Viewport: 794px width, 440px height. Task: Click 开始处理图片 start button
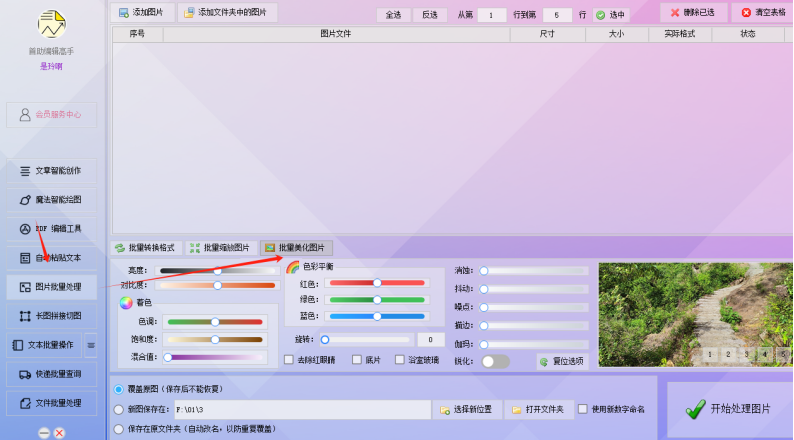(x=729, y=409)
